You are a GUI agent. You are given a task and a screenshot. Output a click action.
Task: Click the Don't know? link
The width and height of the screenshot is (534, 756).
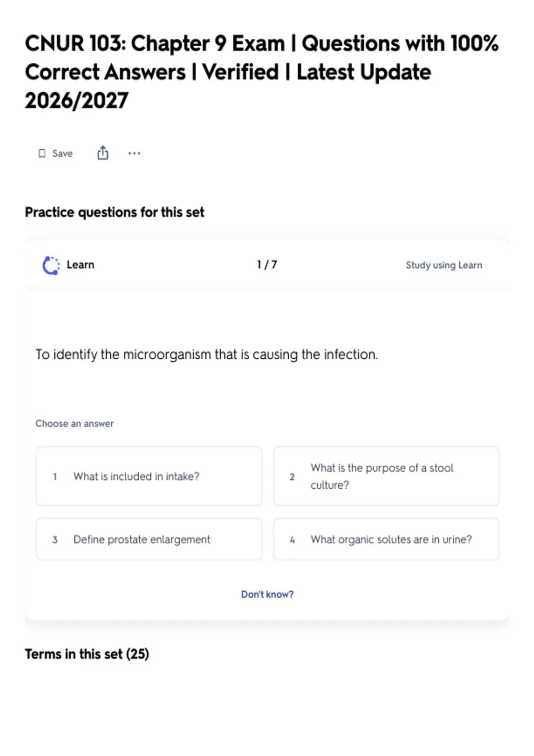[x=267, y=594]
